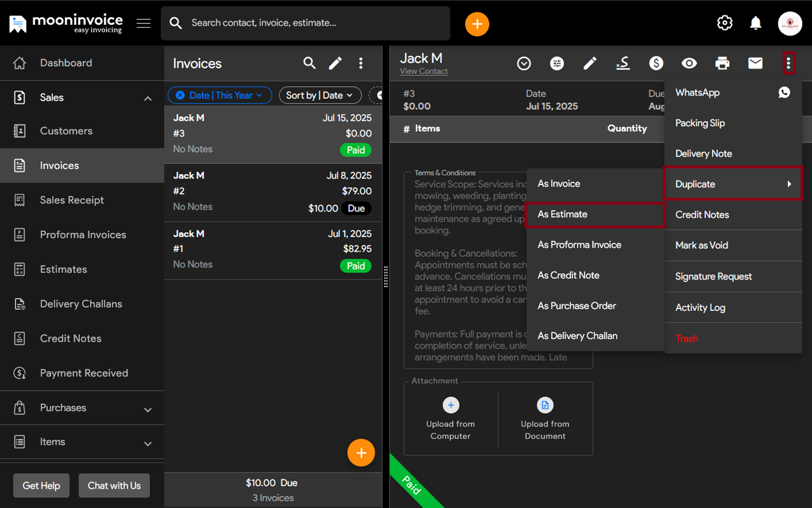Screen dimensions: 812x508
Task: Remove the Date This Year filter
Action: (x=180, y=95)
